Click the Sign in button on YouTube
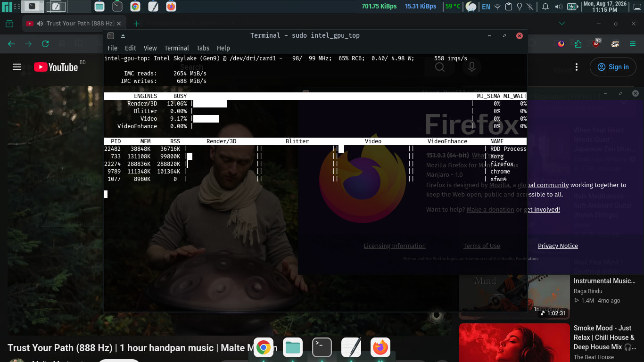The image size is (644, 362). click(613, 67)
